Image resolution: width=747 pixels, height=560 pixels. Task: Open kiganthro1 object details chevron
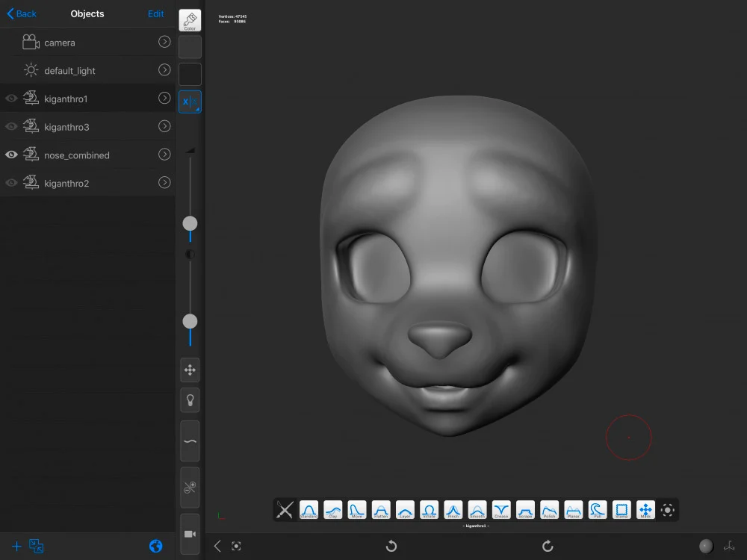[x=164, y=98]
